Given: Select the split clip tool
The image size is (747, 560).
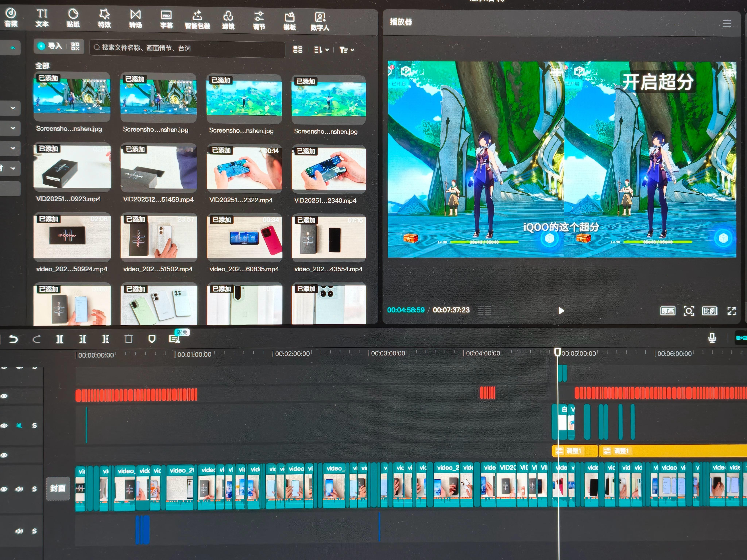Looking at the screenshot, I should tap(59, 339).
